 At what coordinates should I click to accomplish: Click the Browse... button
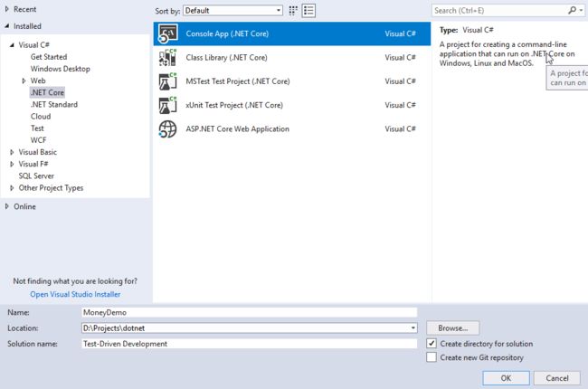click(452, 327)
